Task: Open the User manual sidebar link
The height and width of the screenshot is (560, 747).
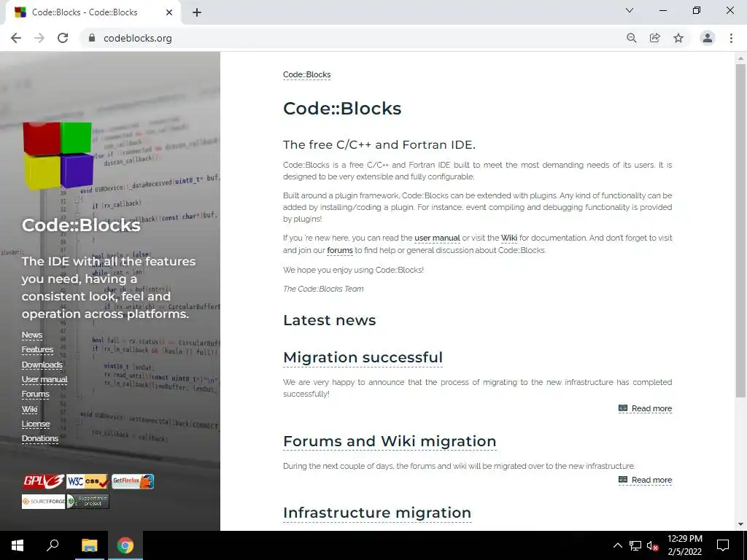Action: pos(44,379)
